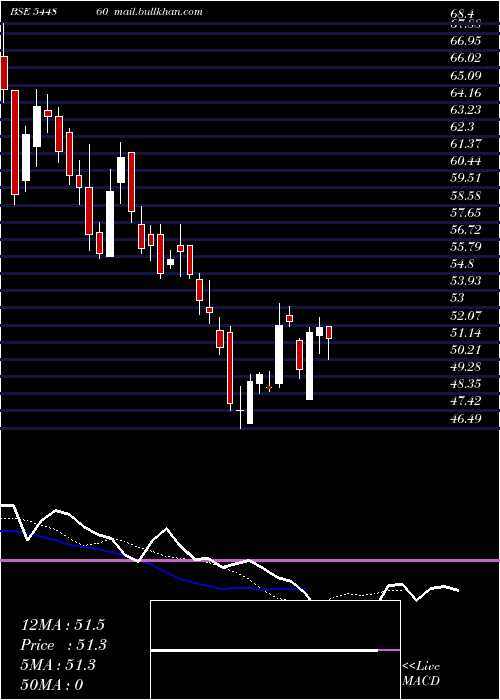Click the 51.14 price level label
The width and height of the screenshot is (500, 700).
pos(466,333)
